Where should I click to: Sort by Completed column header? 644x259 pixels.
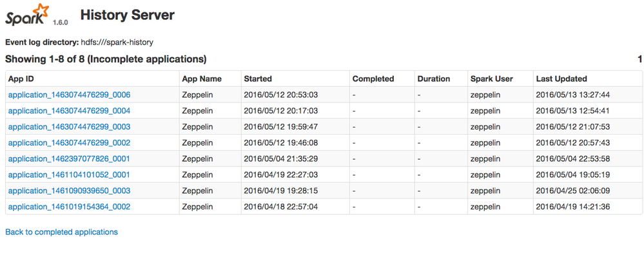[x=373, y=79]
